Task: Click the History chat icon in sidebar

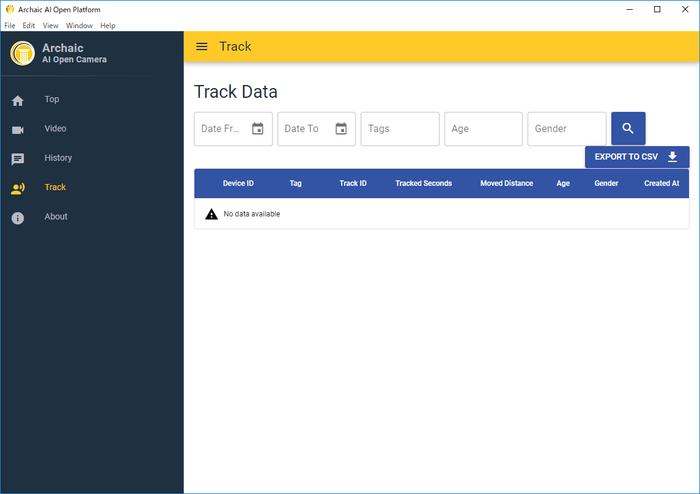Action: pyautogui.click(x=18, y=159)
